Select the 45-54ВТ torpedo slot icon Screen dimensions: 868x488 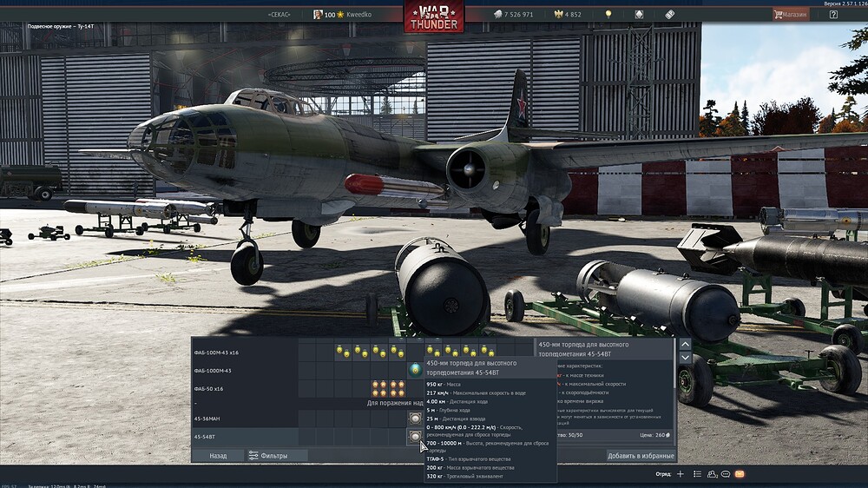pos(415,437)
